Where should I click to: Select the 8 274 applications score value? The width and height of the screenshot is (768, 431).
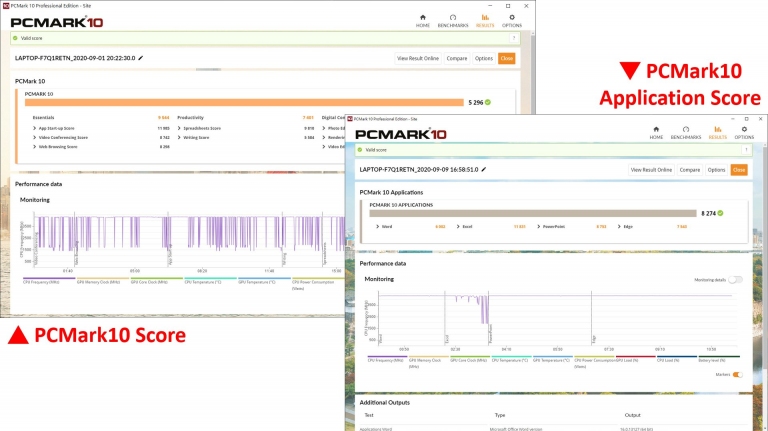point(708,214)
